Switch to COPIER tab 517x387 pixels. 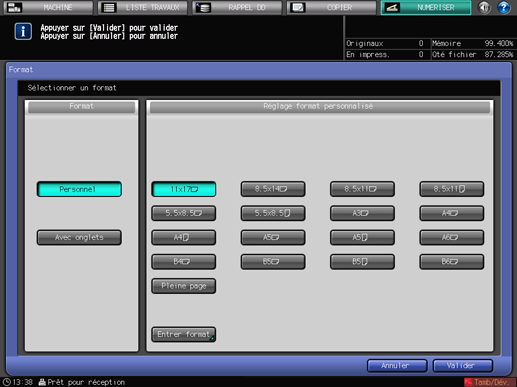click(x=331, y=7)
